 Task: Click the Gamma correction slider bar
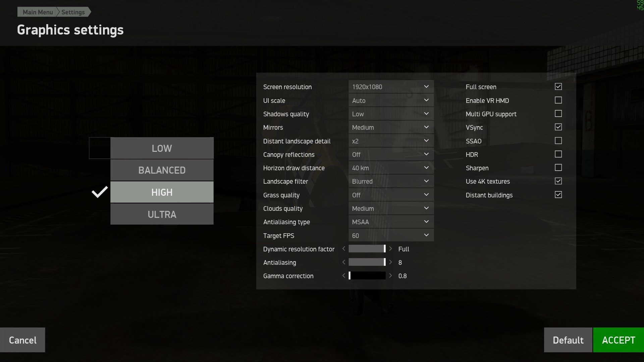[367, 276]
